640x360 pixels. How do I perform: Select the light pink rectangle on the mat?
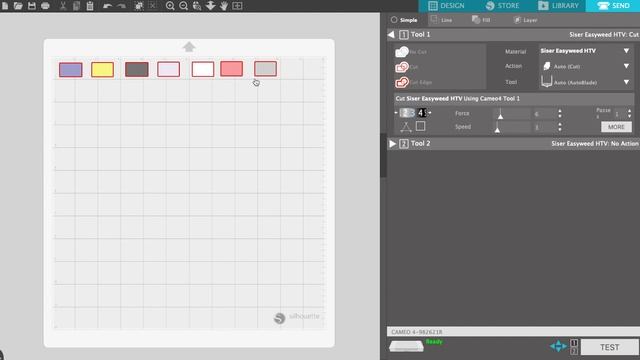(169, 69)
